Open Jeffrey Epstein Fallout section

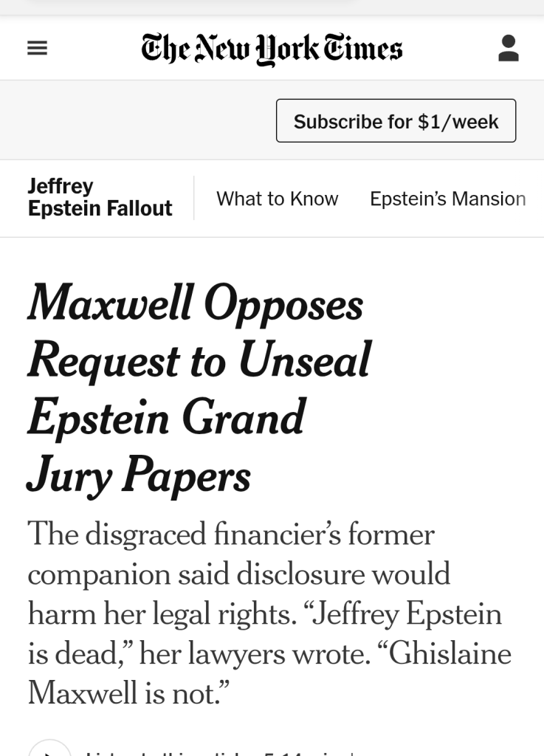point(100,198)
